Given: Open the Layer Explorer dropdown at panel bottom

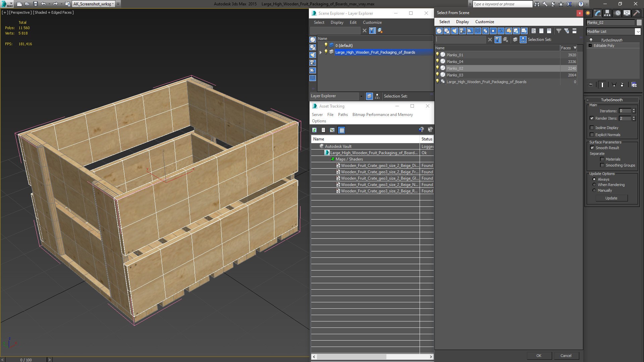Looking at the screenshot, I should coord(361,96).
